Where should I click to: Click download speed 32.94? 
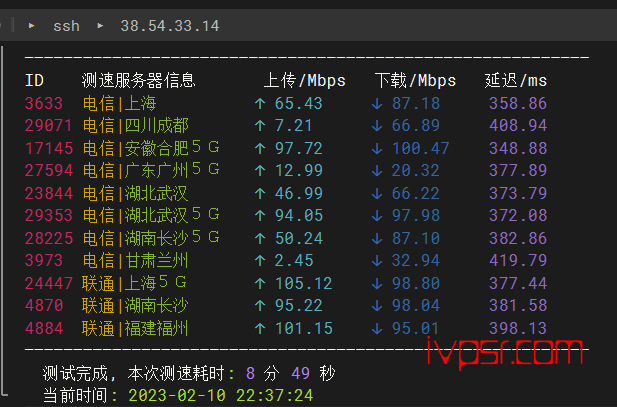point(416,260)
